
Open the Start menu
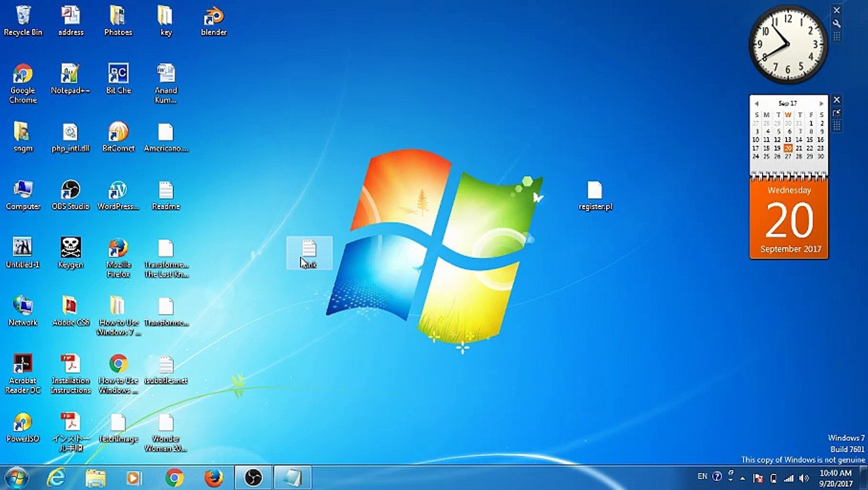16,478
